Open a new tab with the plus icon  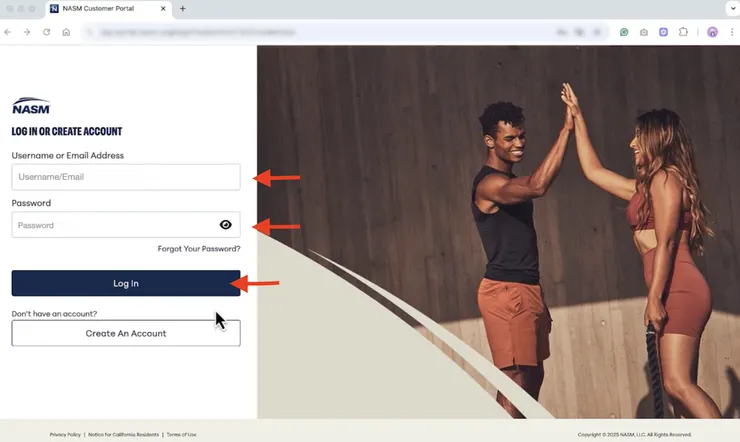[x=183, y=8]
